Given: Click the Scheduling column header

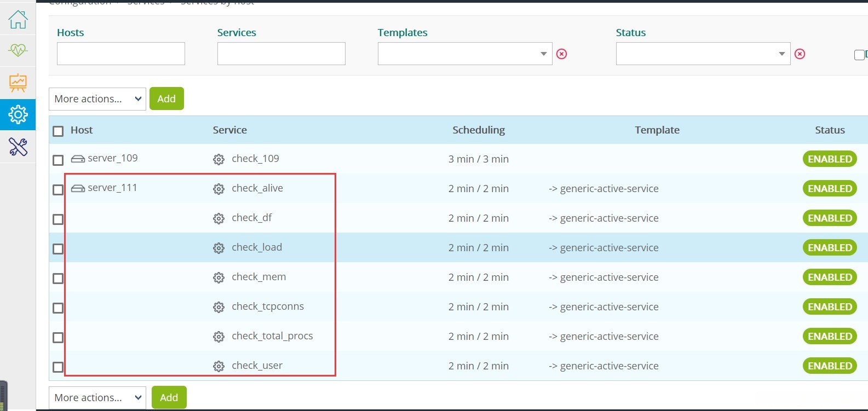Looking at the screenshot, I should point(479,130).
